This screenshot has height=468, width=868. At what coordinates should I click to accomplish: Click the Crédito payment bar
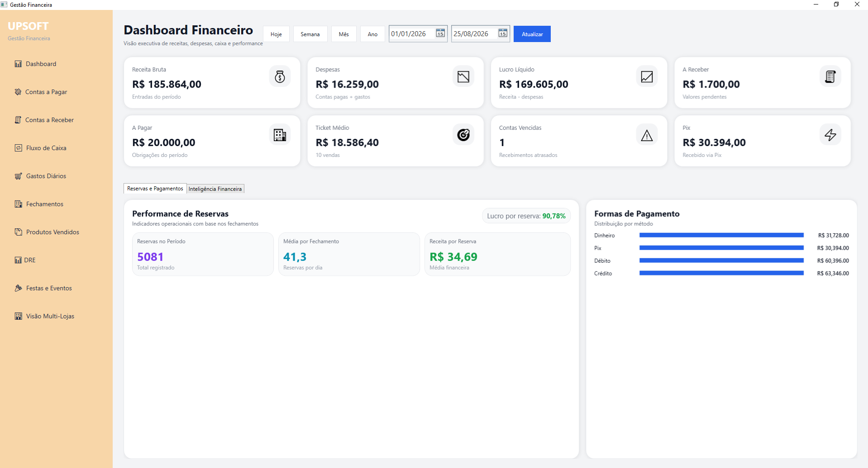(721, 273)
